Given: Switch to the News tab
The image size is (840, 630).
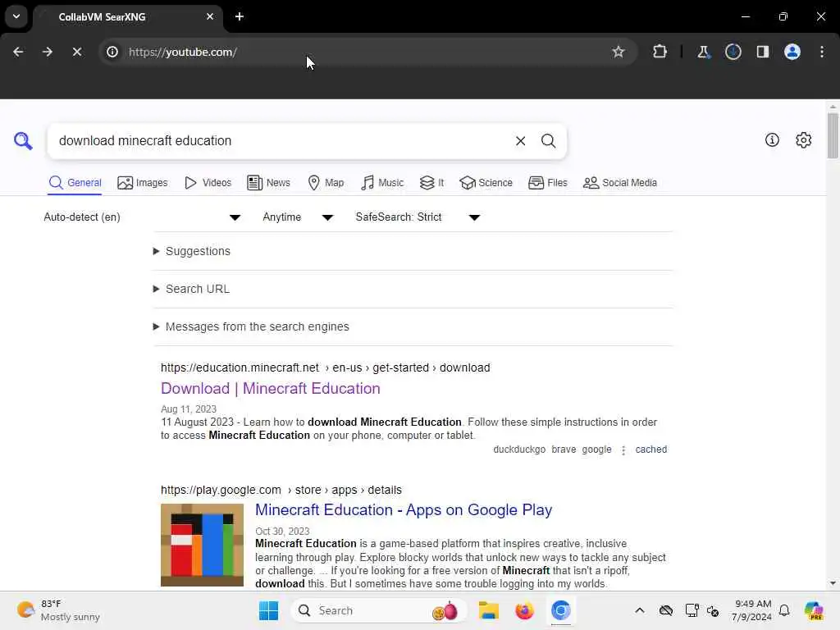Looking at the screenshot, I should [x=268, y=183].
